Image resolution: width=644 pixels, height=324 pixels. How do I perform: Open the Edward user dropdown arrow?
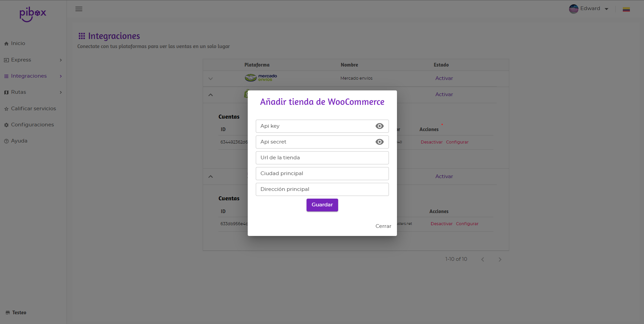[607, 9]
